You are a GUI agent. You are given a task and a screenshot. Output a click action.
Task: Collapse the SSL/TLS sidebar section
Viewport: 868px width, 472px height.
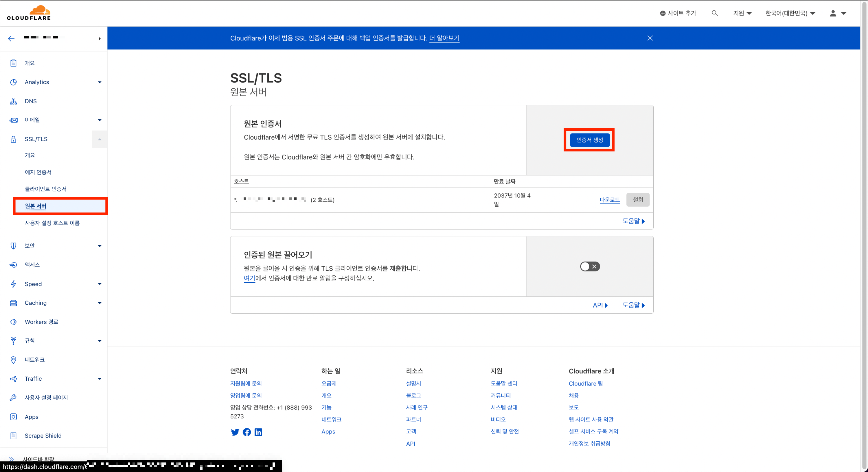coord(100,139)
